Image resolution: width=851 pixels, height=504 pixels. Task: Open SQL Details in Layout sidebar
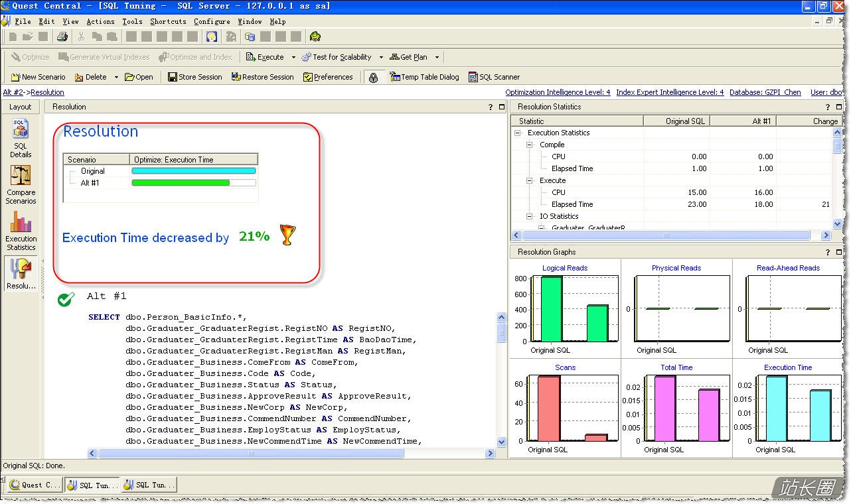click(21, 138)
